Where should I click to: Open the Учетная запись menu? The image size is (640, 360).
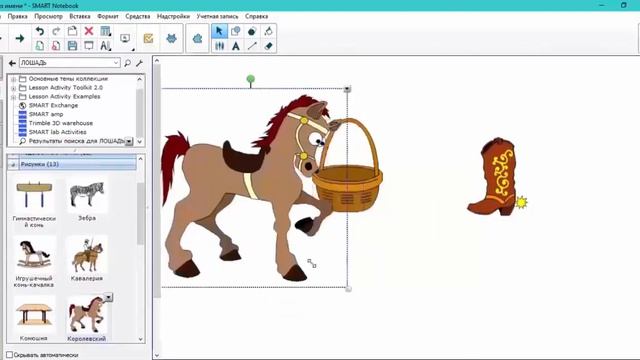tap(218, 16)
